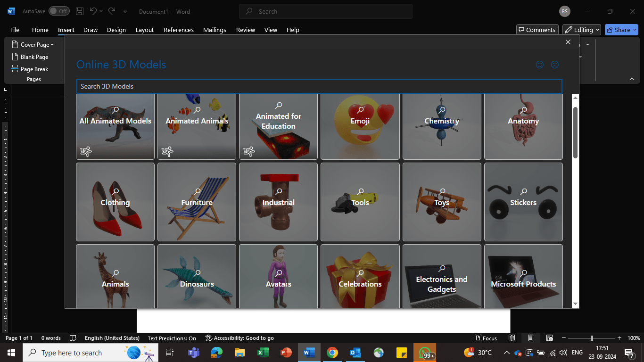Open the Stickers category
The height and width of the screenshot is (362, 644).
tap(523, 202)
